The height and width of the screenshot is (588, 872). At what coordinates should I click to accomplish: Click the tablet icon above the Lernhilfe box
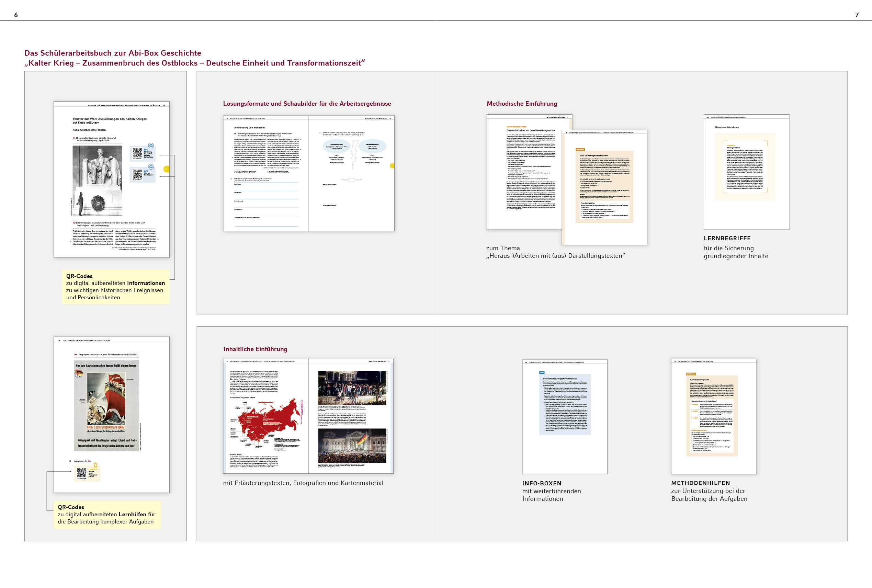[95, 465]
